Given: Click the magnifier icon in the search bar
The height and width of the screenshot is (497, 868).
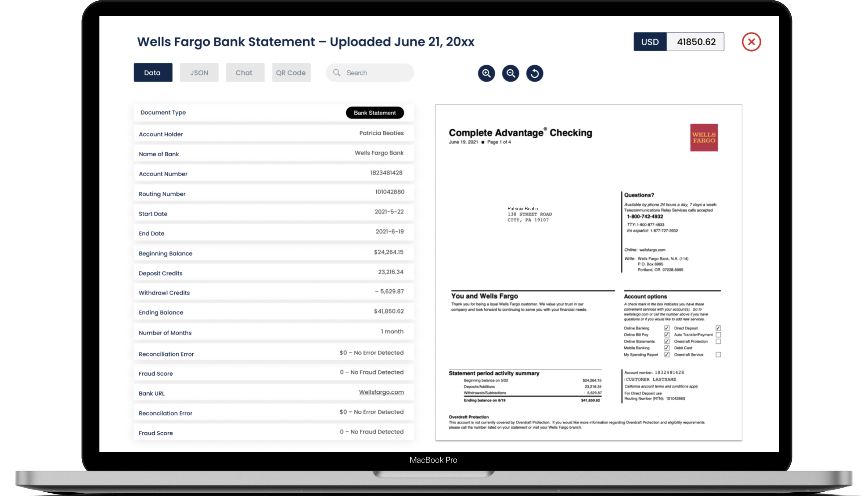Looking at the screenshot, I should tap(337, 72).
